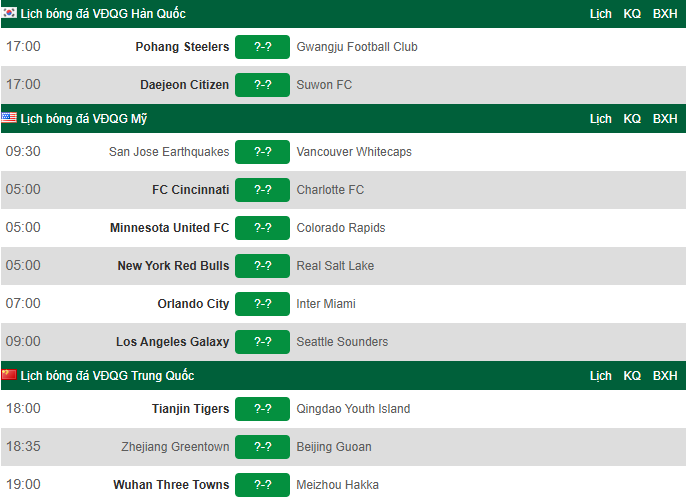Open KQ tab for VĐQG Mỹ
Image resolution: width=686 pixels, height=502 pixels.
point(632,119)
